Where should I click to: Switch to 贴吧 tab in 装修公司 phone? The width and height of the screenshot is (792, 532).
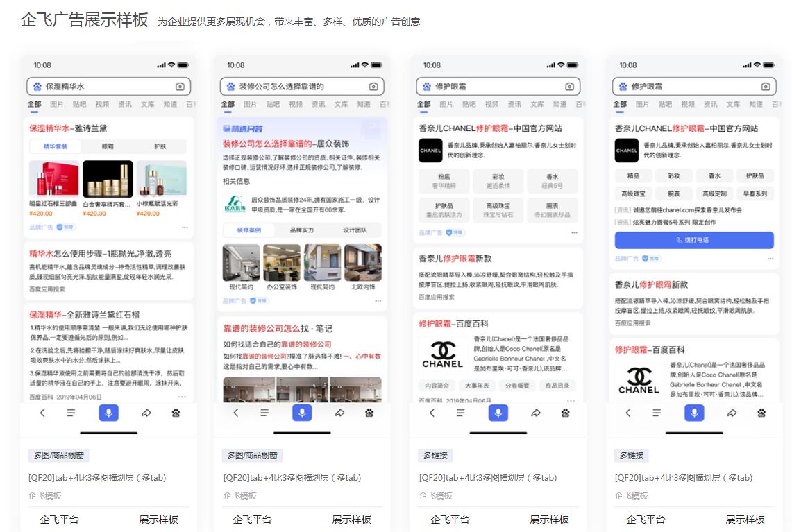273,104
